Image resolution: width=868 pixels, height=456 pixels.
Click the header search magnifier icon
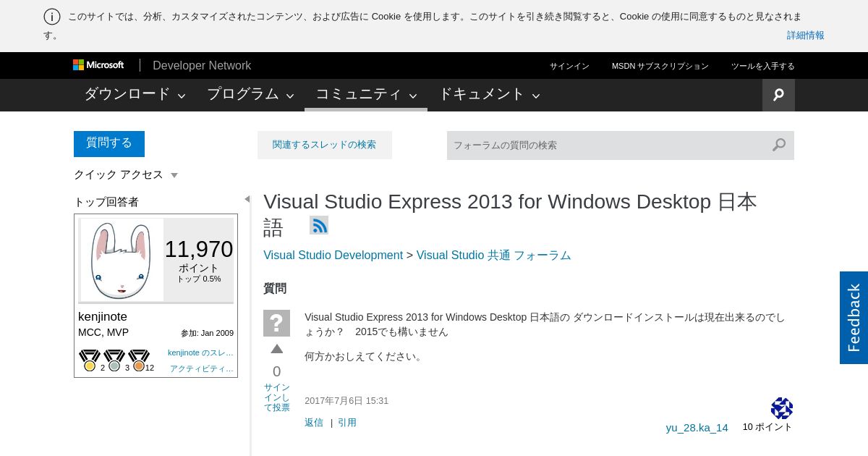[x=778, y=95]
